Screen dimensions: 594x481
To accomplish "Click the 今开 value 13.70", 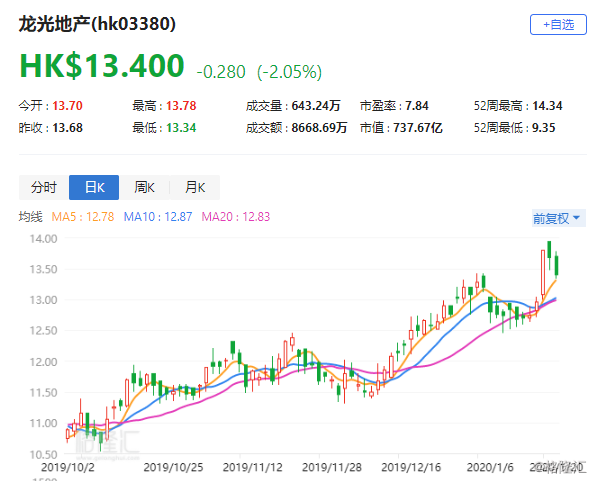I will [x=67, y=106].
